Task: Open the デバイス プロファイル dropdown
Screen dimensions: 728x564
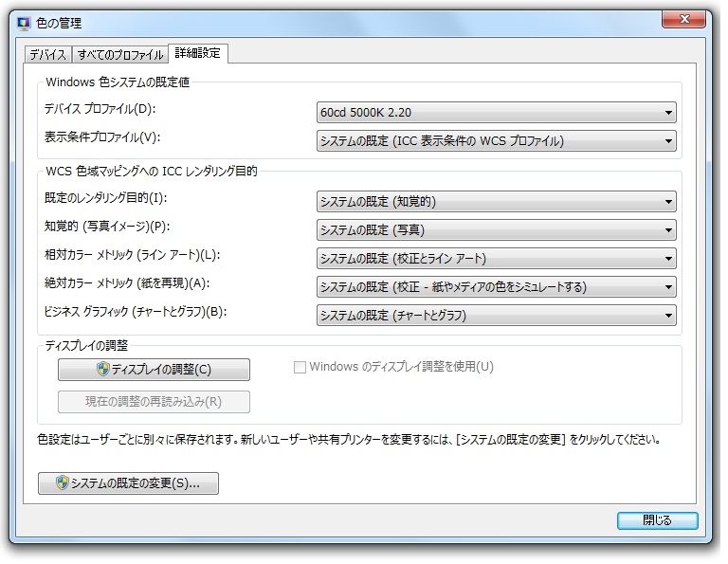Action: [496, 113]
